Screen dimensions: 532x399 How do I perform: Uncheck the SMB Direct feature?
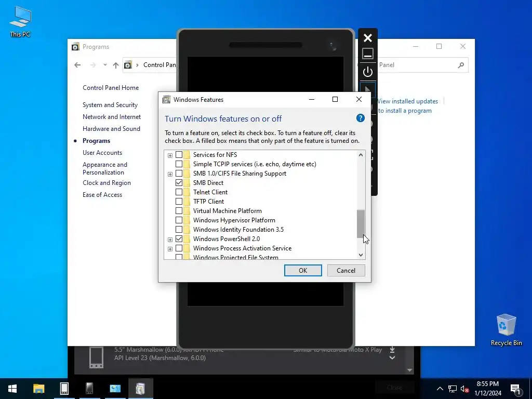[179, 182]
